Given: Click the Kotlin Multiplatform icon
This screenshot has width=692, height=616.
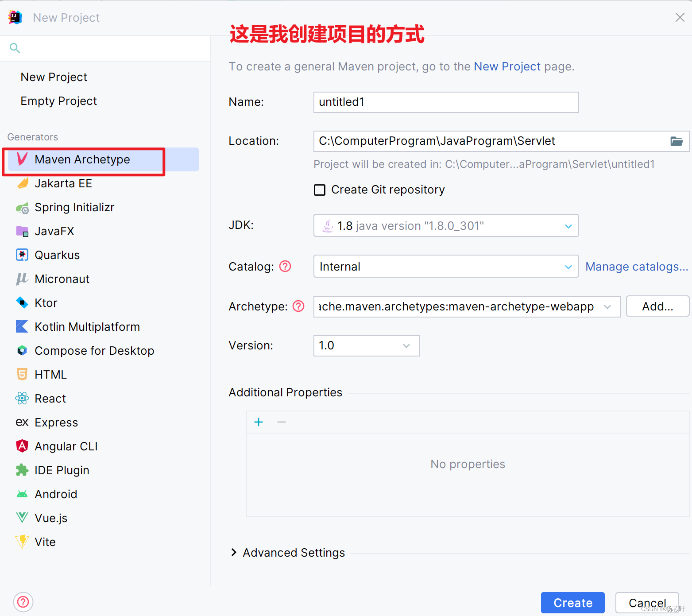Looking at the screenshot, I should point(22,327).
